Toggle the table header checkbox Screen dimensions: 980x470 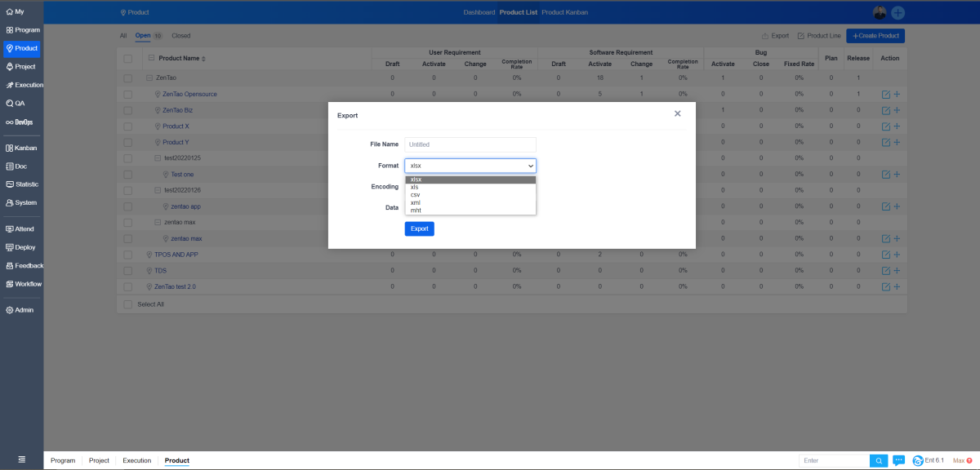tap(127, 58)
